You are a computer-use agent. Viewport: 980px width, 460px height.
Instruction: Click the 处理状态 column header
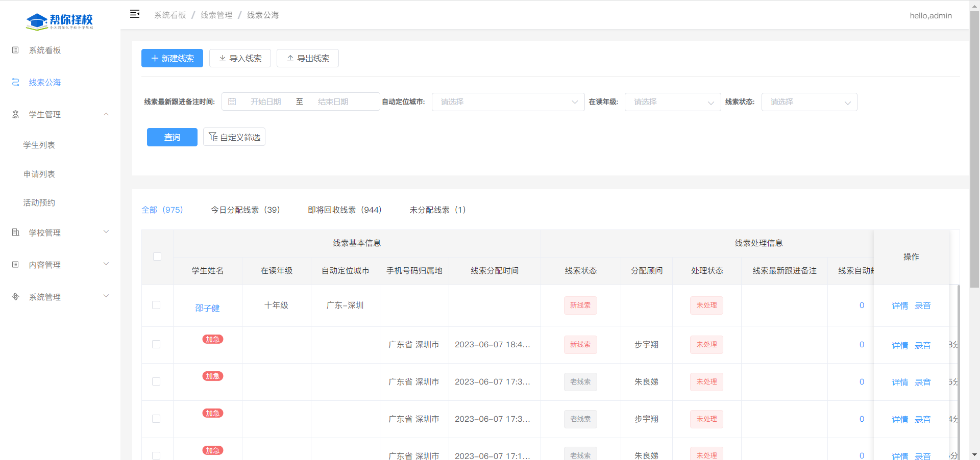coord(707,271)
